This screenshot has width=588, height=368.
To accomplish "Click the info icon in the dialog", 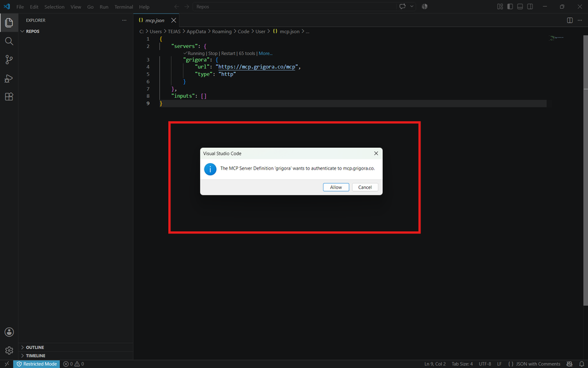I will [x=210, y=169].
